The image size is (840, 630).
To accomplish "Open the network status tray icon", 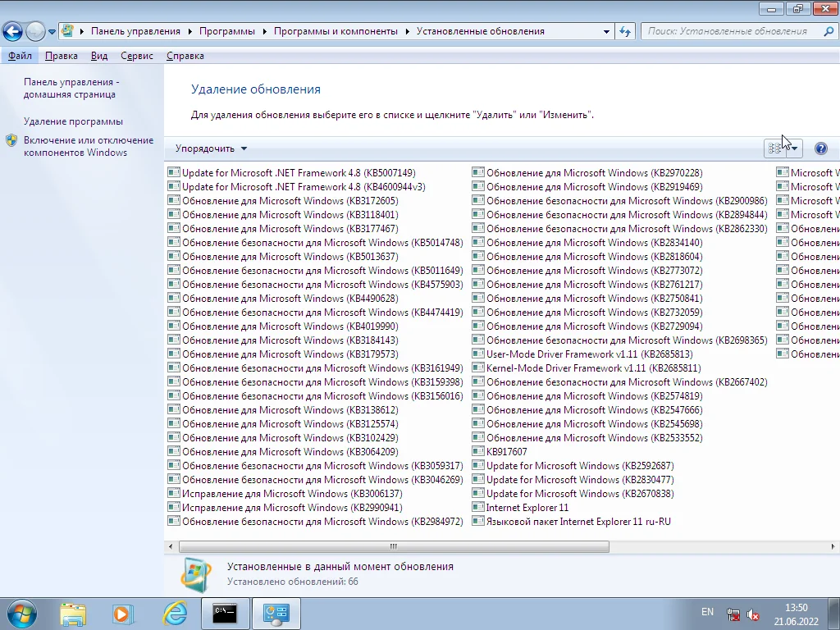I will point(733,614).
